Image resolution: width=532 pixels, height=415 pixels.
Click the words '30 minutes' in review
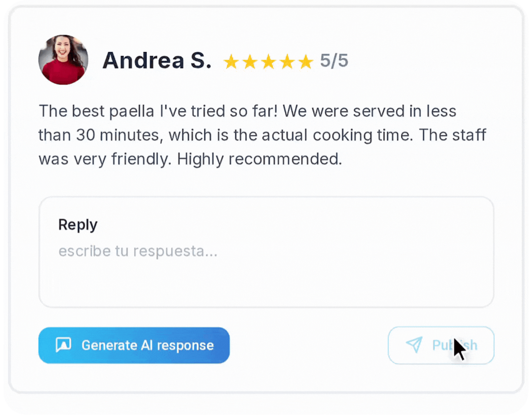pyautogui.click(x=117, y=135)
